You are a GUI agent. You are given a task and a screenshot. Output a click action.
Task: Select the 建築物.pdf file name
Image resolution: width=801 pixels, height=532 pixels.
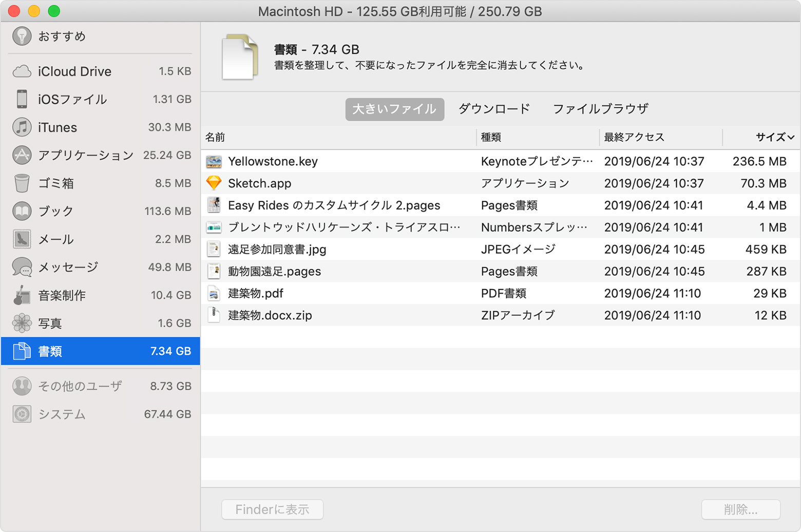[x=255, y=293]
